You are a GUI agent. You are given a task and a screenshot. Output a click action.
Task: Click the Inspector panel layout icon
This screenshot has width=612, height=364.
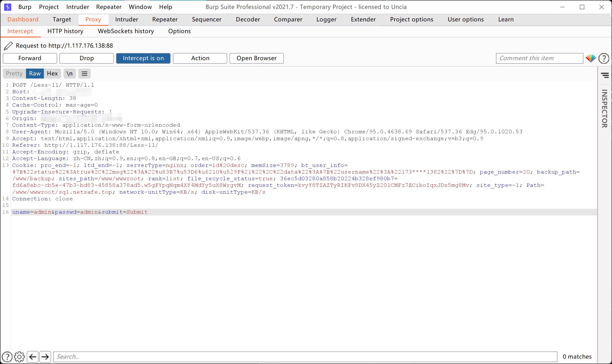[605, 75]
